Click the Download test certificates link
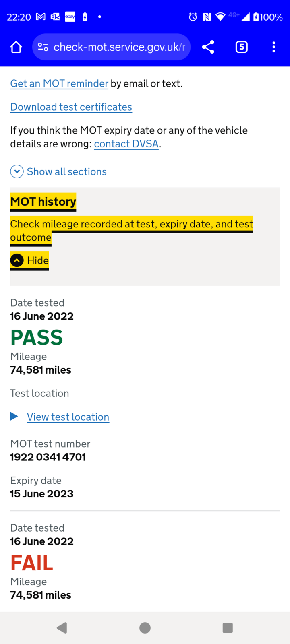 tap(71, 107)
